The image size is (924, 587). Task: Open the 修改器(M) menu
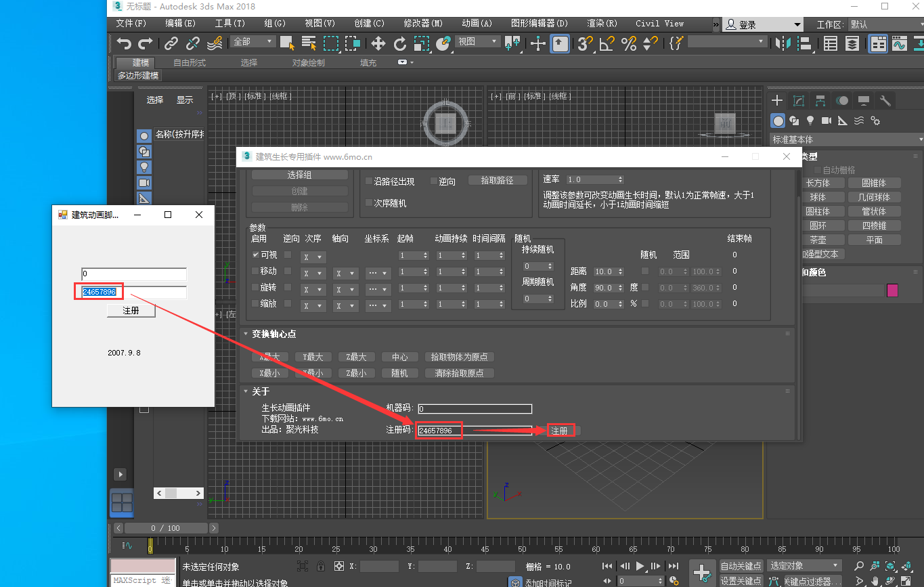pos(423,24)
